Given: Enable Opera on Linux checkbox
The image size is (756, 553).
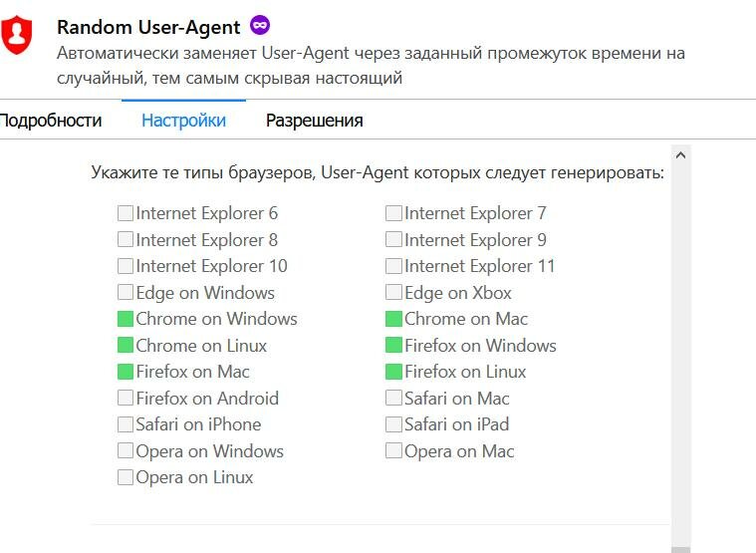Looking at the screenshot, I should [x=126, y=477].
